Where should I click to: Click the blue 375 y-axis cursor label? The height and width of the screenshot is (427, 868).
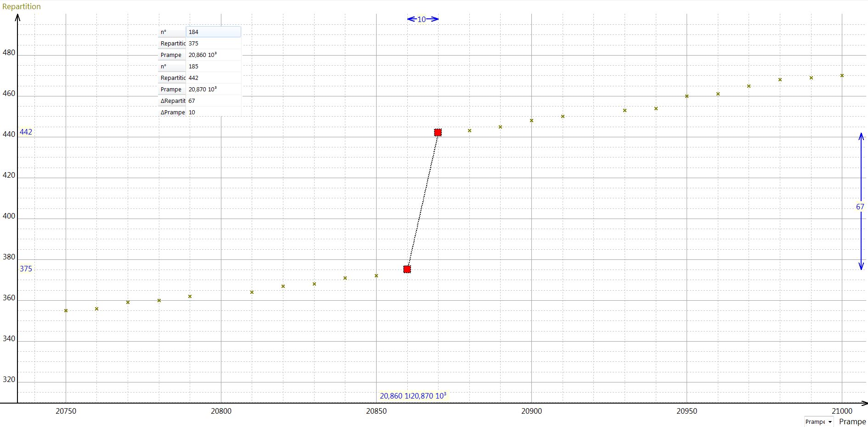tap(26, 269)
